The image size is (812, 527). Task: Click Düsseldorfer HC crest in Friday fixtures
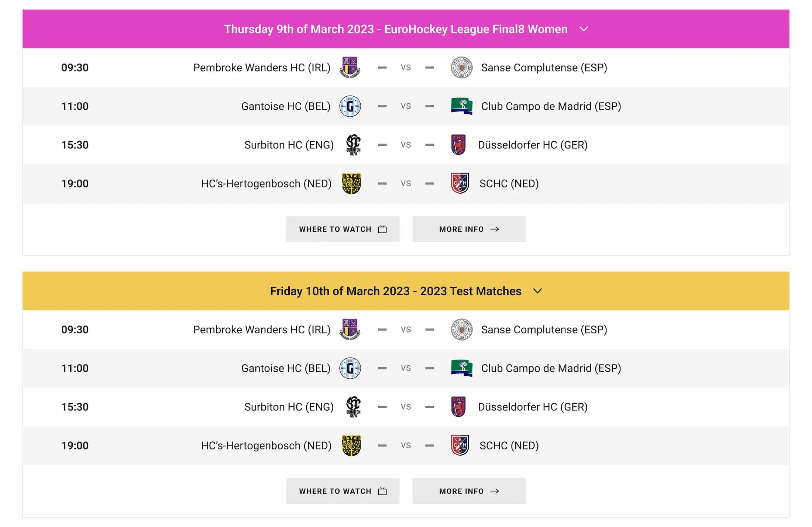click(458, 407)
